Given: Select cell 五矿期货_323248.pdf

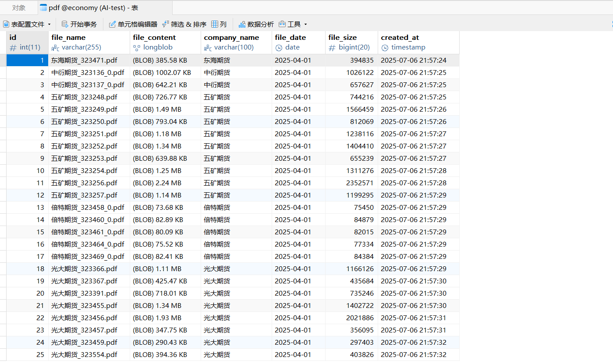Looking at the screenshot, I should point(89,97).
